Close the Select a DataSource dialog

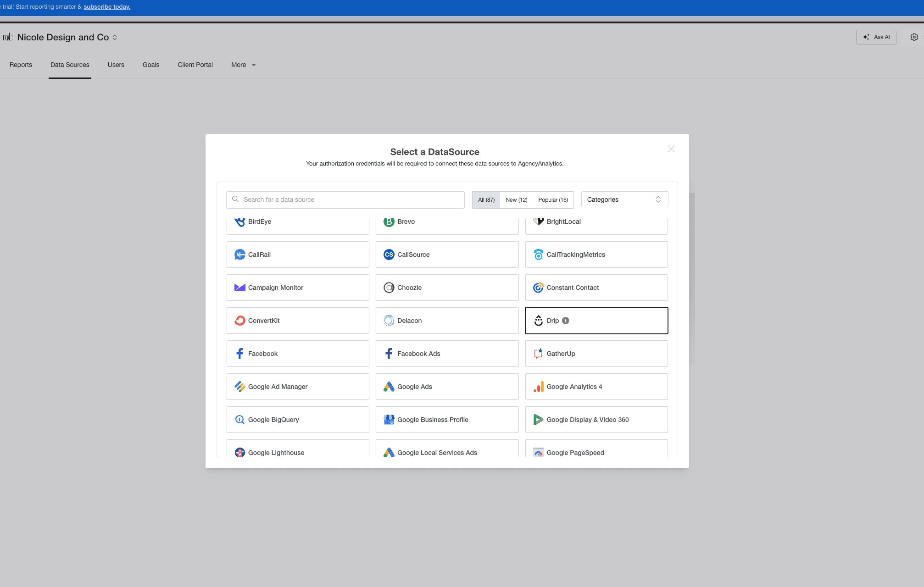(x=671, y=149)
